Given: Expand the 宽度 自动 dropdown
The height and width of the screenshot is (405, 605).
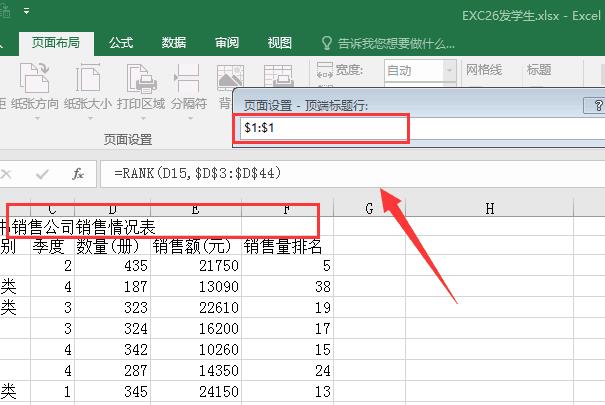Looking at the screenshot, I should click(x=446, y=70).
